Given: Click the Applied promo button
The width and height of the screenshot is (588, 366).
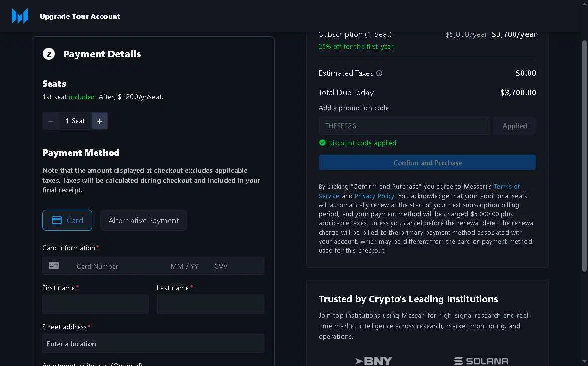Looking at the screenshot, I should coord(514,126).
